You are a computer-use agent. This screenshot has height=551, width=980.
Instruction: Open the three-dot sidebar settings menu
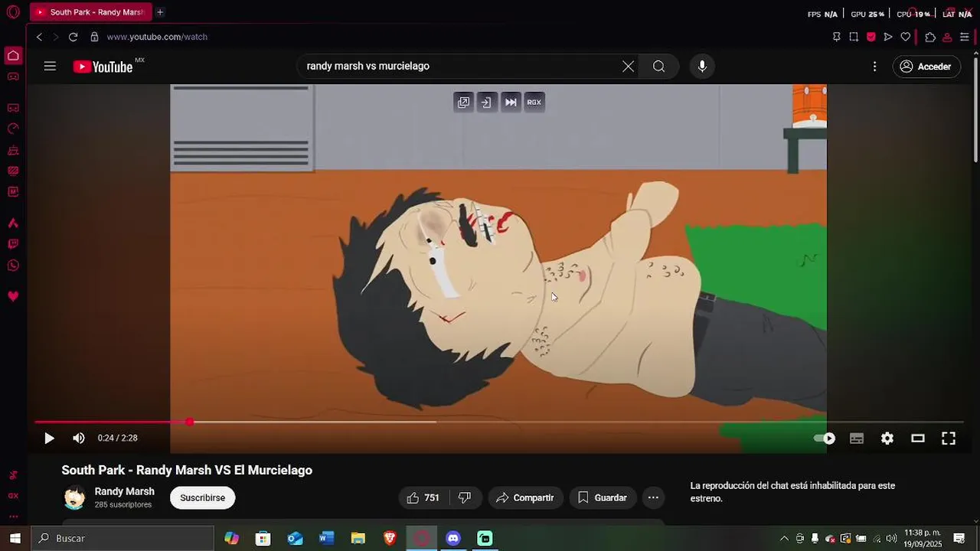13,516
